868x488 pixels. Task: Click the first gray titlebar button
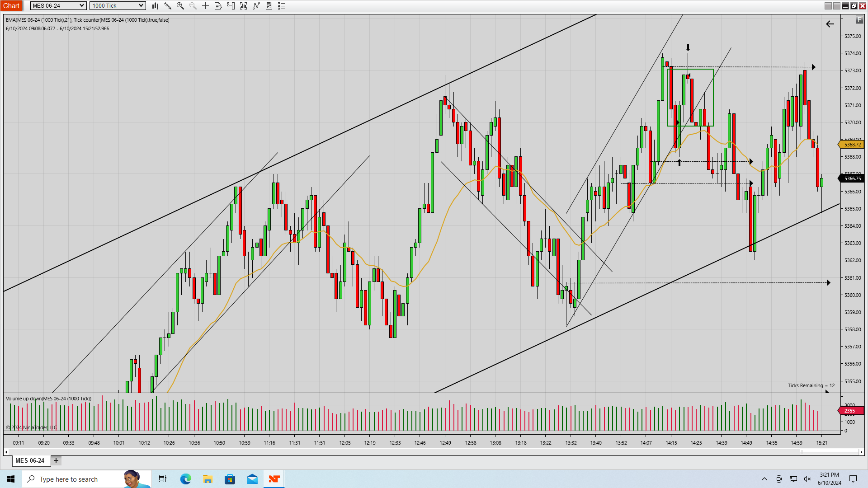tap(828, 6)
